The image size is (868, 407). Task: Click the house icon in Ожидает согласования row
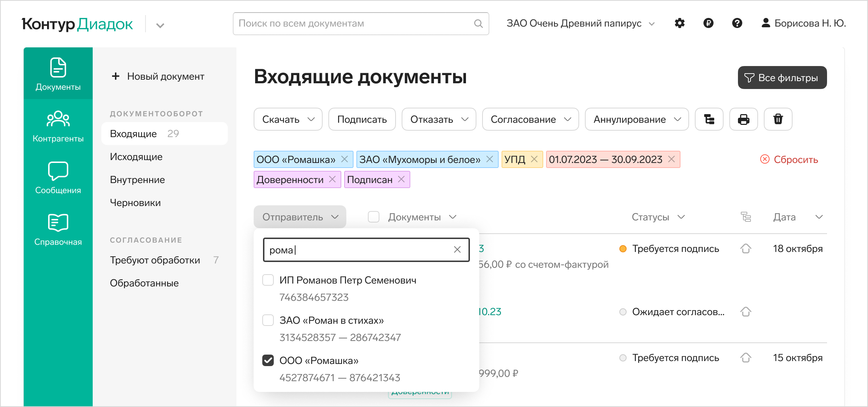tap(746, 312)
